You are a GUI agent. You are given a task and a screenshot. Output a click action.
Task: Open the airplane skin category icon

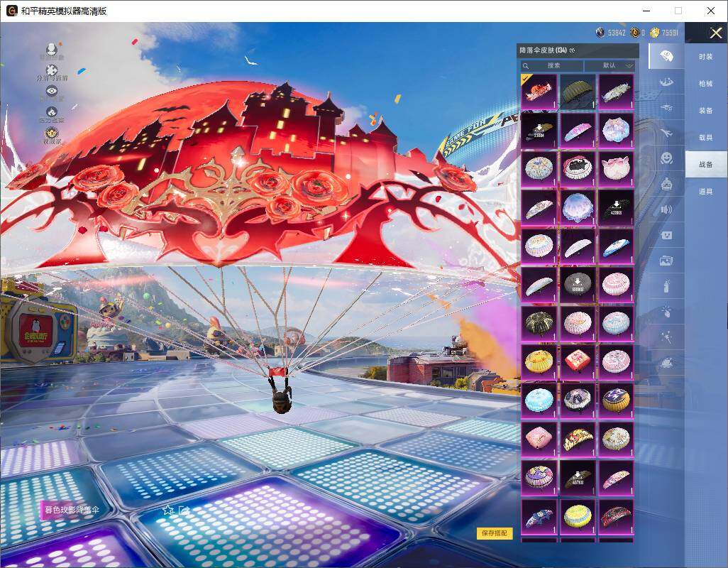tap(666, 133)
